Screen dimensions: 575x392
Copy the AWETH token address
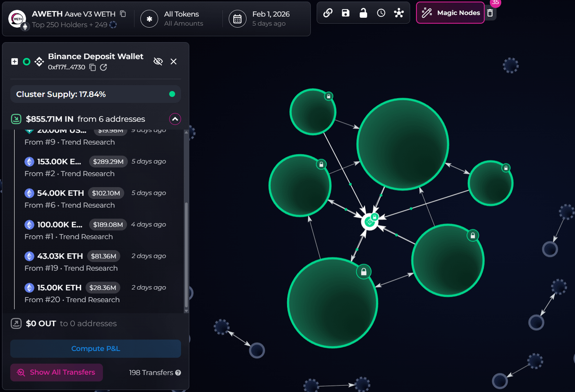tap(123, 14)
